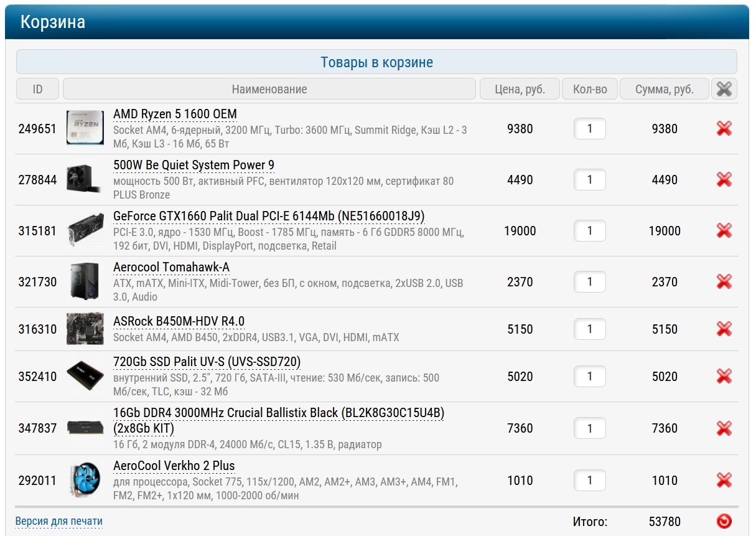The width and height of the screenshot is (756, 536).
Task: Open 720Gb SSD Palit UV-S product link
Action: pos(207,362)
